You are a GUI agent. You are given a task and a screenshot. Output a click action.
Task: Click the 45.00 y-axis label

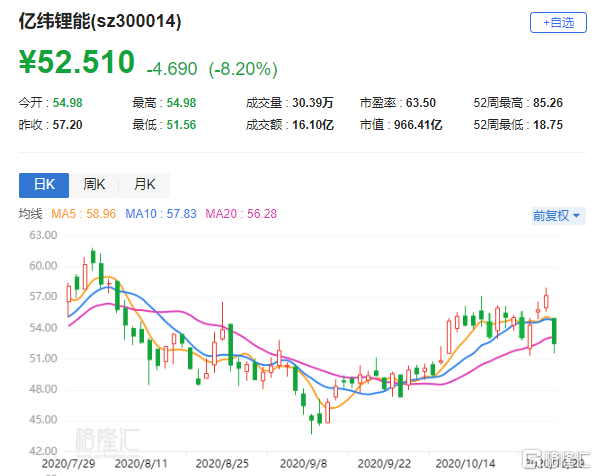click(43, 420)
